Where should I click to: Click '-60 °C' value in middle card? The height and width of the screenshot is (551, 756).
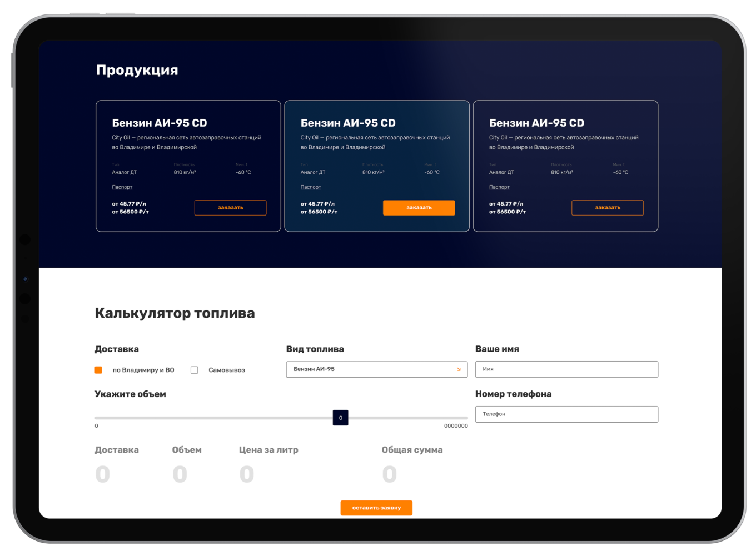432,172
